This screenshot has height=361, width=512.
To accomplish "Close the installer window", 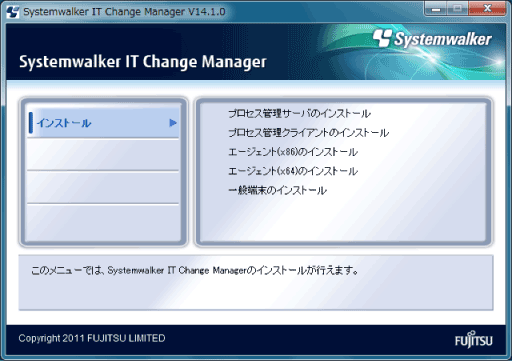I will click(x=487, y=9).
